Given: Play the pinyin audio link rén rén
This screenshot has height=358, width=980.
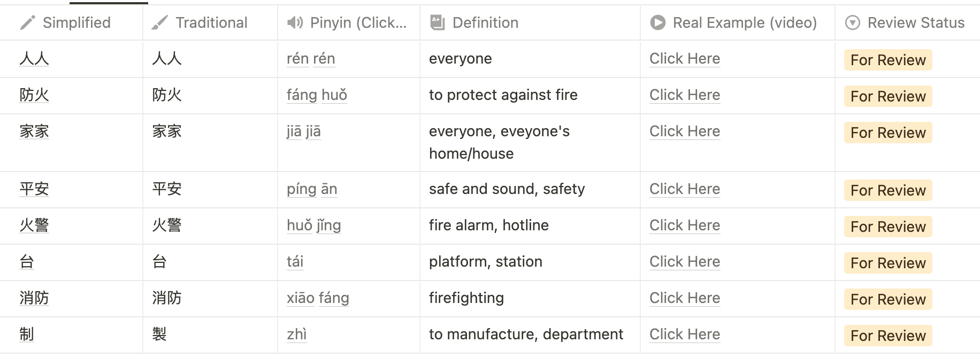Looking at the screenshot, I should 311,59.
